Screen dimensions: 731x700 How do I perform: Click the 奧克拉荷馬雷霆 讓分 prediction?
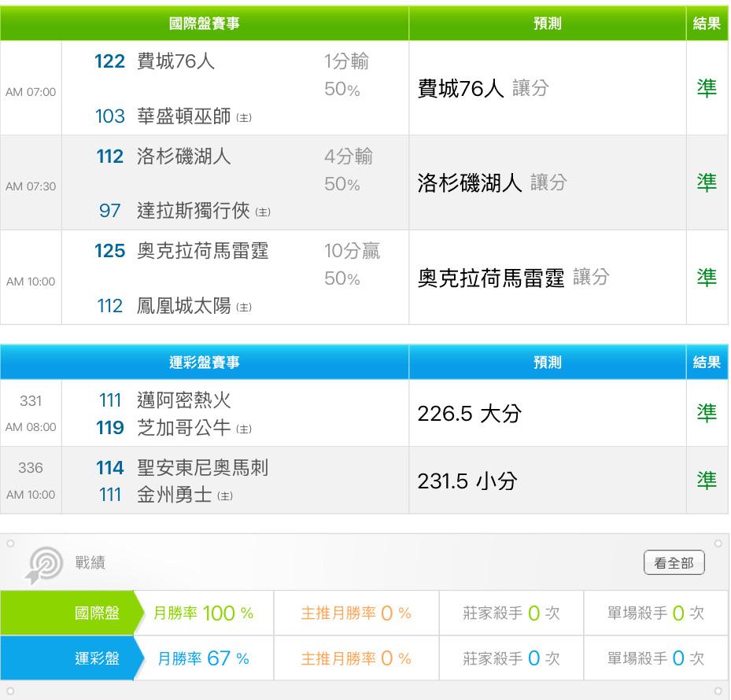513,278
